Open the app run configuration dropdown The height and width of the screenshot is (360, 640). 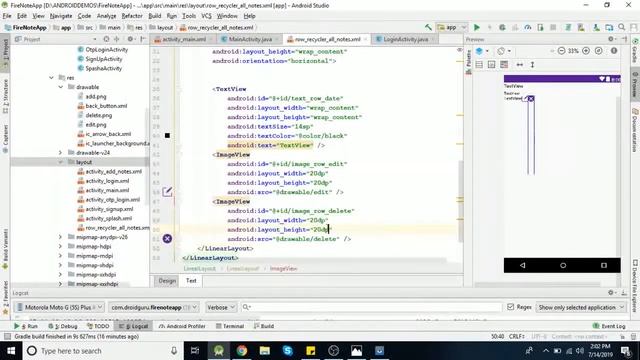[451, 27]
